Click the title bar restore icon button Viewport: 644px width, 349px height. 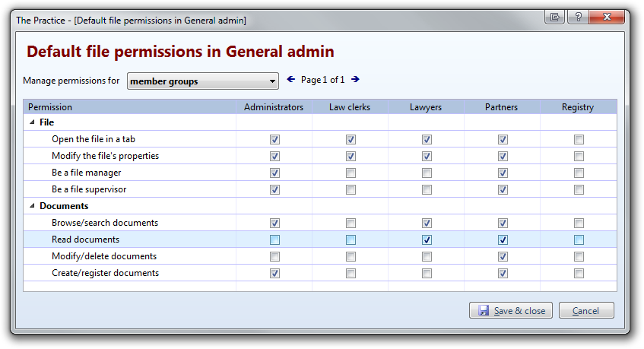555,17
